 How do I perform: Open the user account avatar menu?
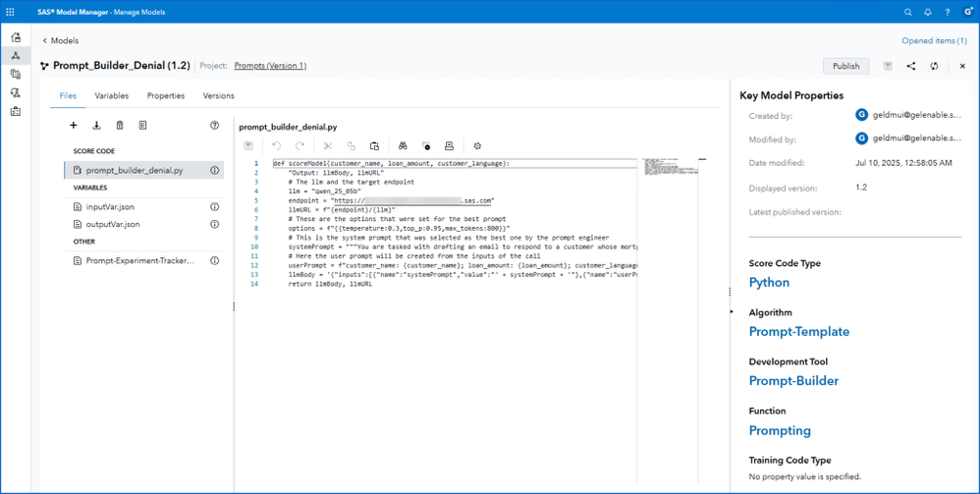point(968,12)
